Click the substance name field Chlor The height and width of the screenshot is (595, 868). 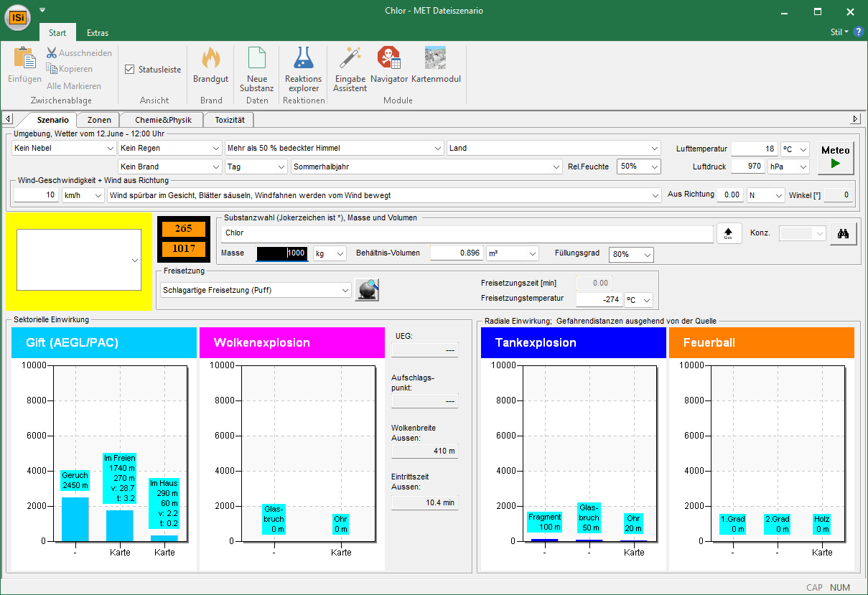click(467, 233)
